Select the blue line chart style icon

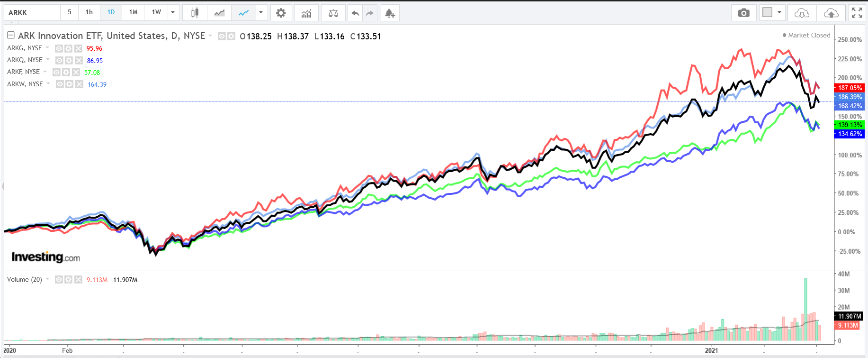click(243, 13)
